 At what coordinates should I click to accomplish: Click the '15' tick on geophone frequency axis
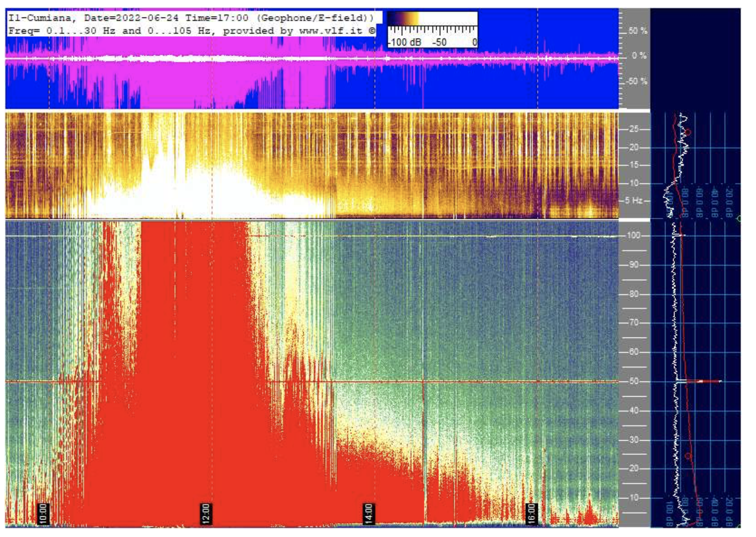coord(634,165)
